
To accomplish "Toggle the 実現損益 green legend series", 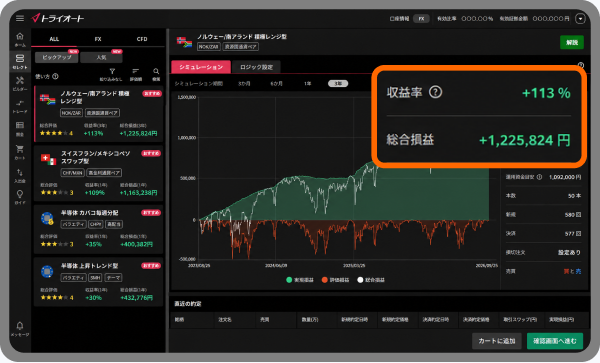I will (x=300, y=280).
